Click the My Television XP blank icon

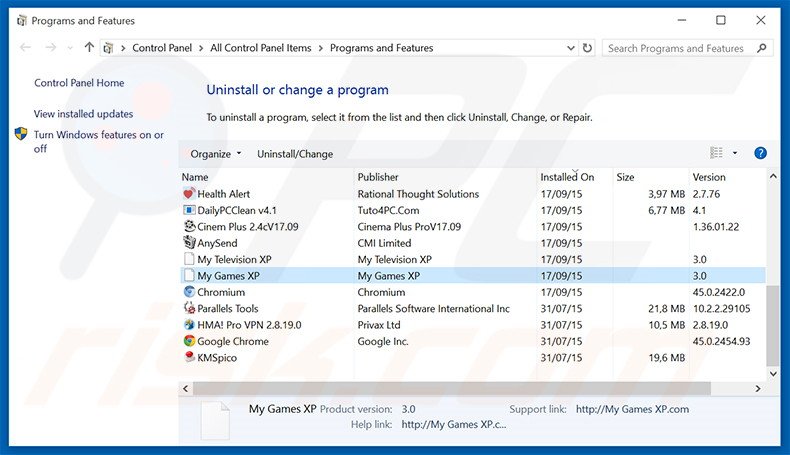189,259
